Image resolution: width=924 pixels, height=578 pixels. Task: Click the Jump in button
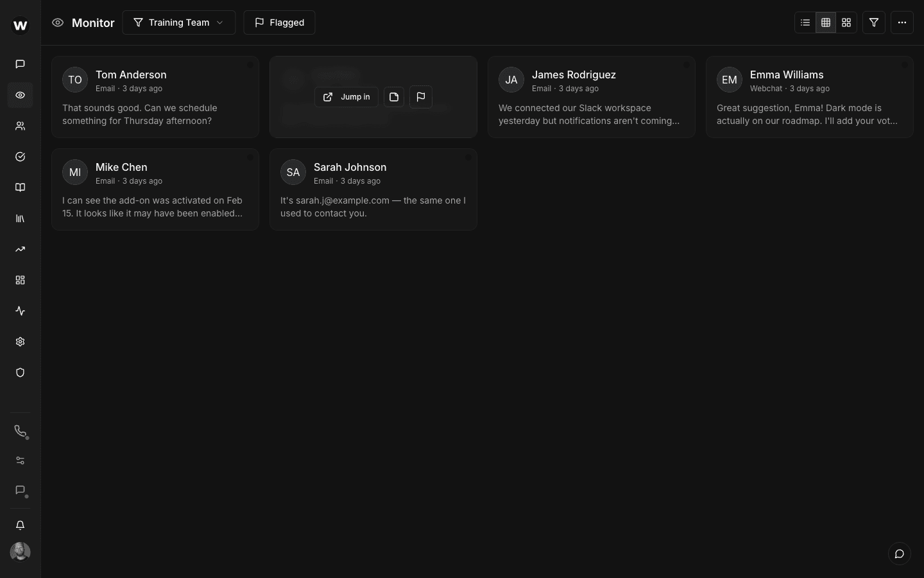click(x=346, y=97)
